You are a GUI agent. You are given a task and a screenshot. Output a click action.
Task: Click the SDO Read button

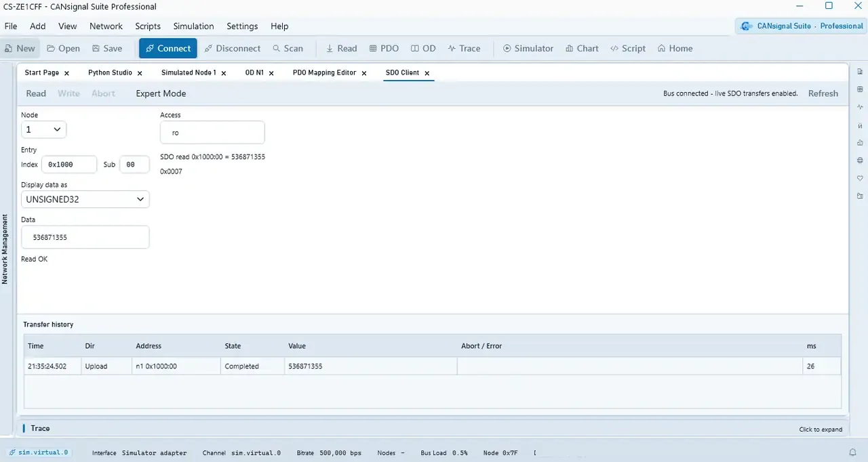click(x=36, y=93)
